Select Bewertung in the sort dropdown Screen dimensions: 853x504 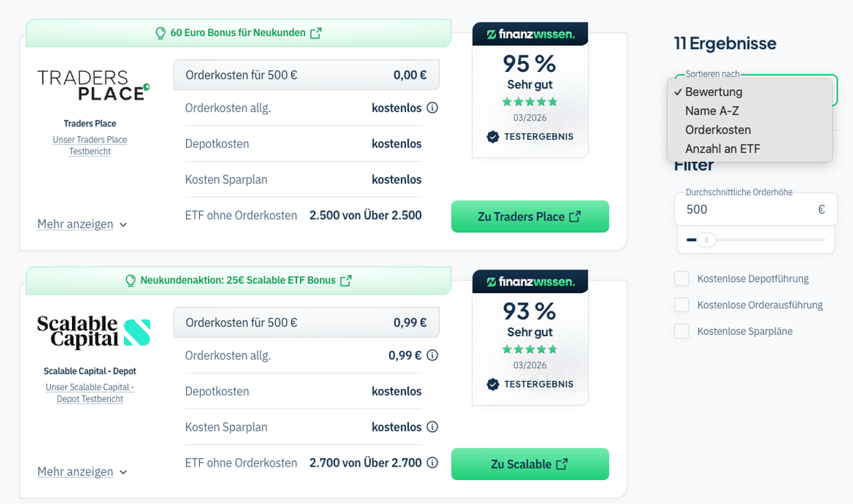click(714, 92)
